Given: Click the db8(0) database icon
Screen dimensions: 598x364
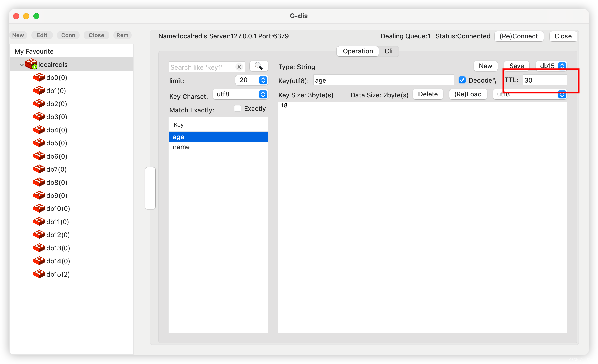Looking at the screenshot, I should click(39, 182).
